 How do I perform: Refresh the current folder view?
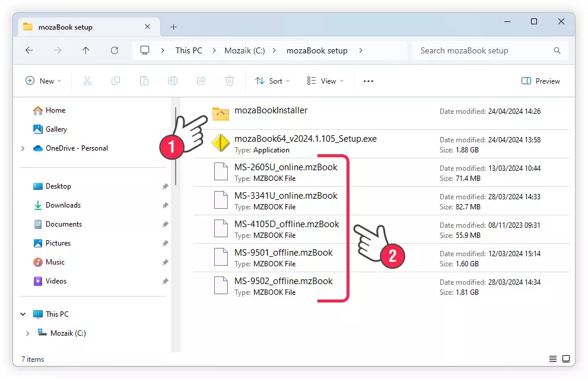coord(115,51)
